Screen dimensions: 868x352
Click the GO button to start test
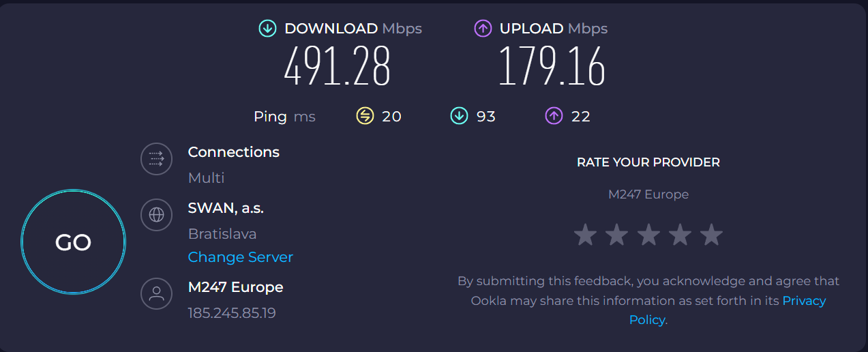point(73,242)
